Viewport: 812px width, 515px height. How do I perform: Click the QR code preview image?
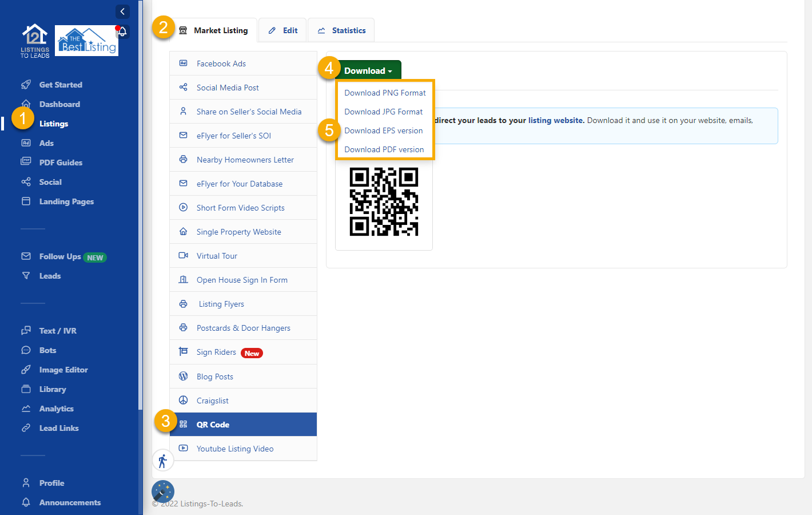coord(384,202)
